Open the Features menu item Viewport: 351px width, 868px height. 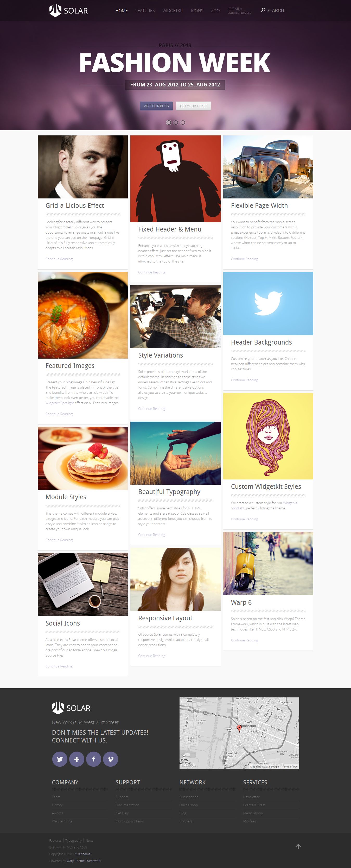(145, 11)
